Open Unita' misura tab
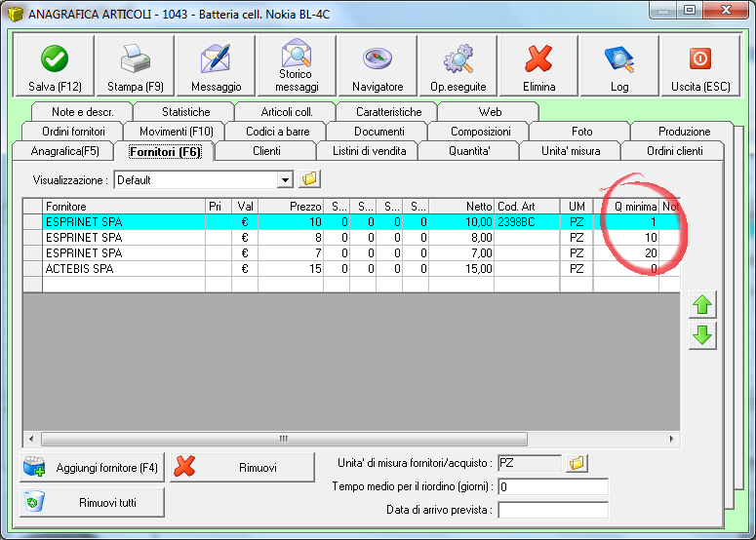This screenshot has height=540, width=756. coord(571,151)
